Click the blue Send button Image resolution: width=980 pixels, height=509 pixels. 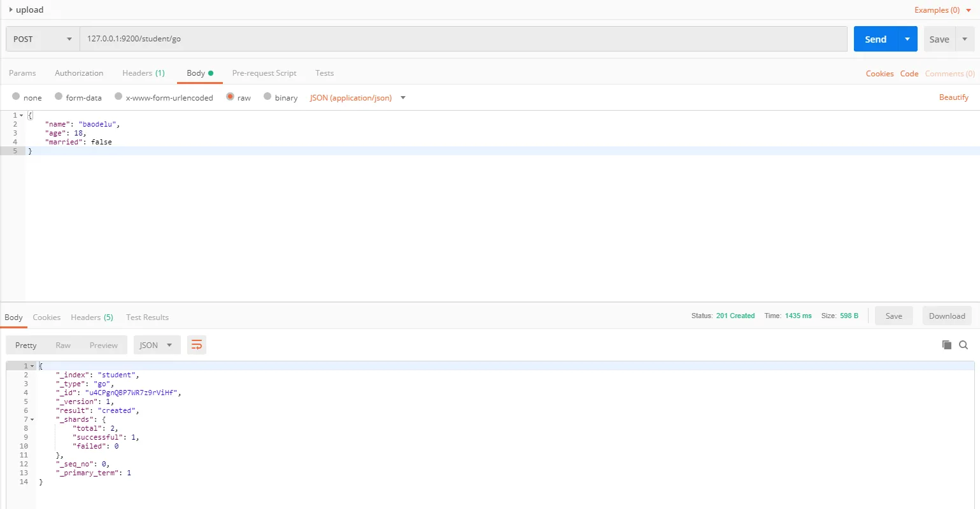tap(875, 39)
